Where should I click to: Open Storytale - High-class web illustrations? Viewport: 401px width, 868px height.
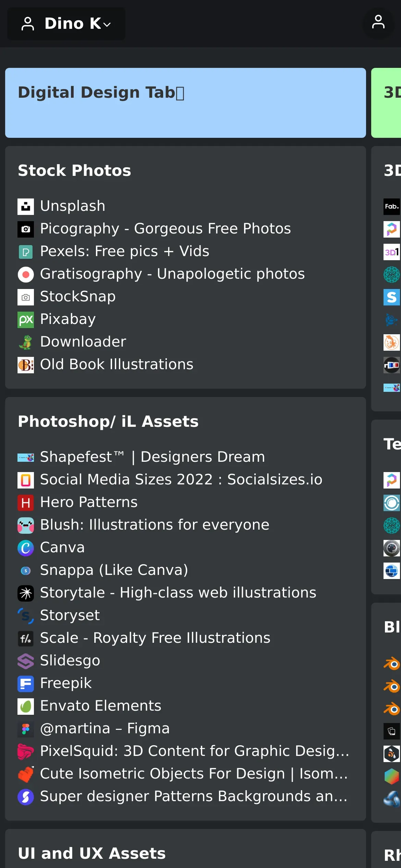coord(178,593)
